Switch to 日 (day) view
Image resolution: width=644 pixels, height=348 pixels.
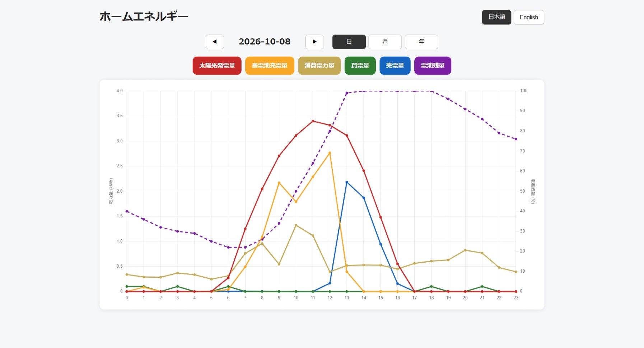point(349,42)
